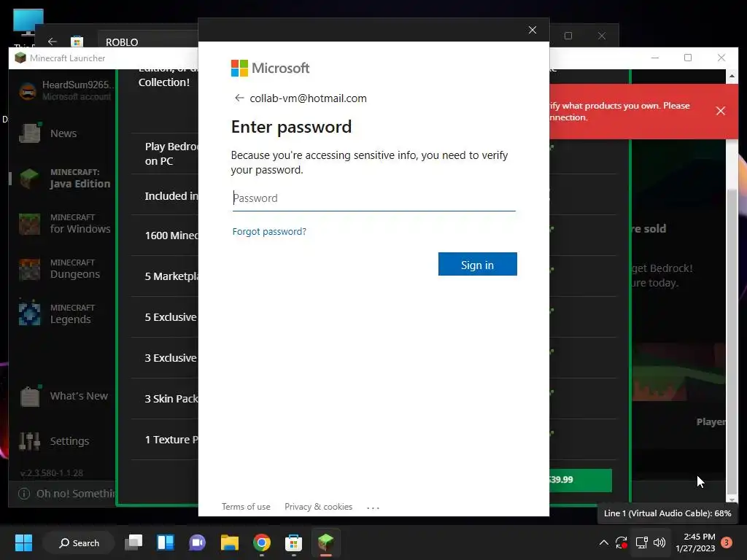
Task: Open Terms of use link
Action: coord(246,507)
